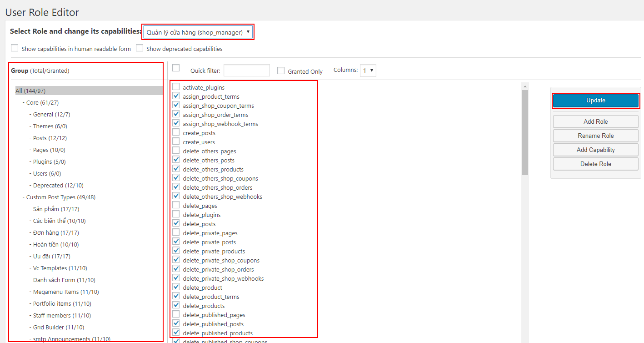Viewport: 644px width, 343px height.
Task: Click the delete_published_posts label
Action: [213, 324]
